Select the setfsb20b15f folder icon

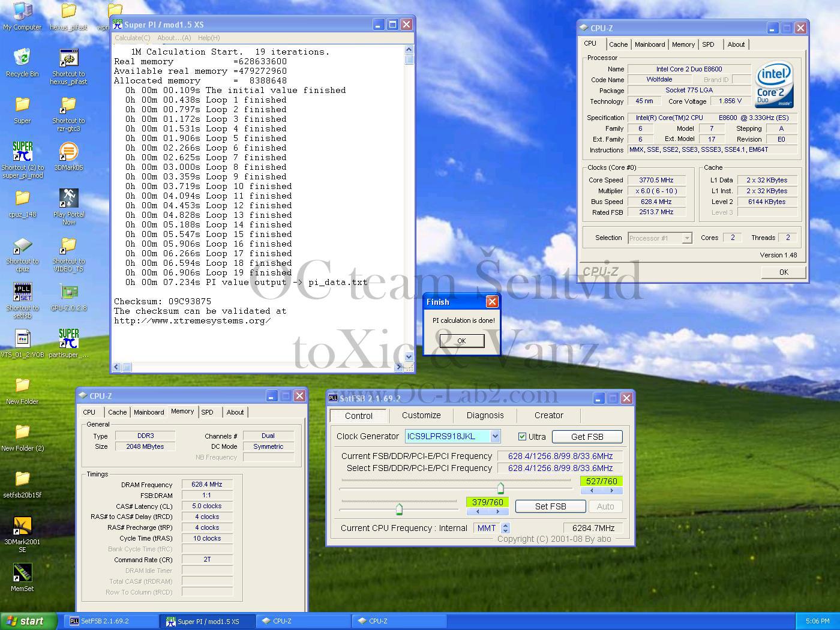(22, 484)
